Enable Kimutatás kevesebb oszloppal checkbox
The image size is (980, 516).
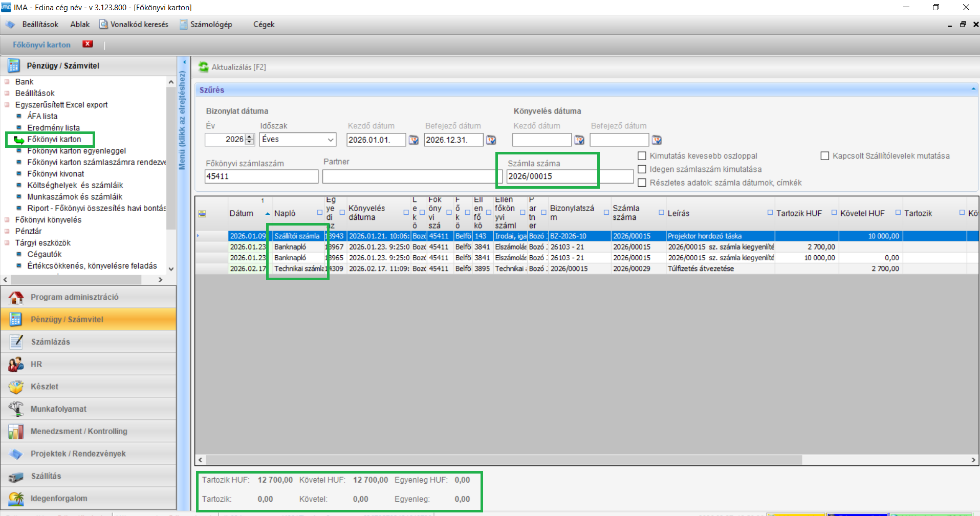point(642,156)
